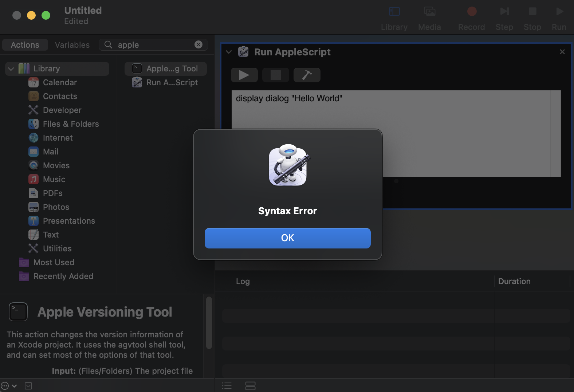This screenshot has width=574, height=392.
Task: Select the Internet category
Action: point(58,138)
